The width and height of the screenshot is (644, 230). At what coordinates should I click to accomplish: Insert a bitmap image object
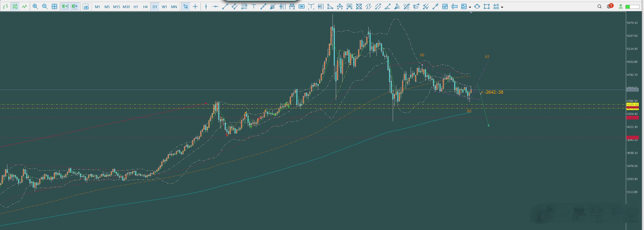point(464,7)
